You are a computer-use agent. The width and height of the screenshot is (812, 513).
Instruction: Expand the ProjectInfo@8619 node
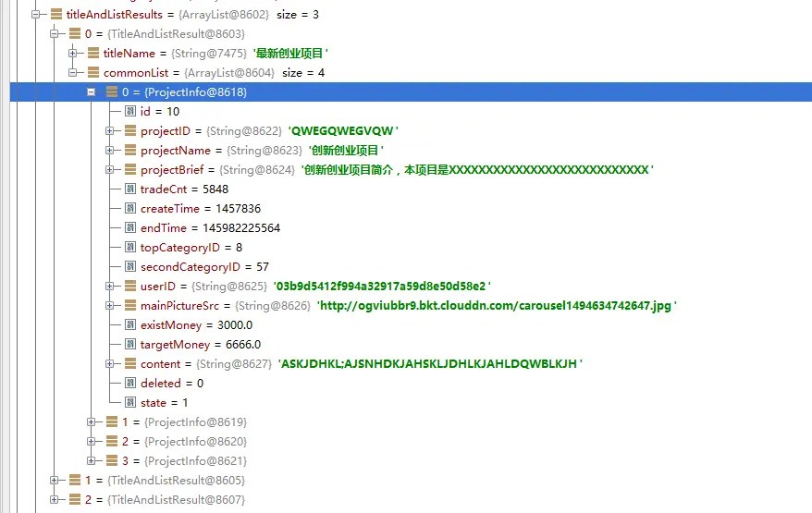(92, 421)
